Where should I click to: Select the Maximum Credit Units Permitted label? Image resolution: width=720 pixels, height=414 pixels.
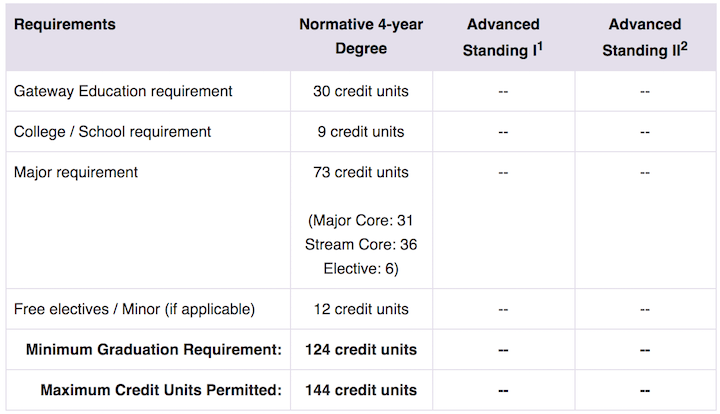160,390
